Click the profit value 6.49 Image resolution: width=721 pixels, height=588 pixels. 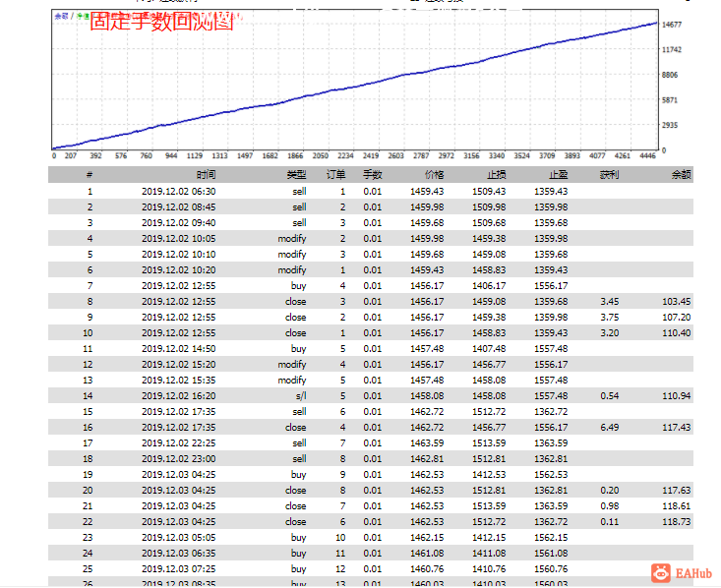pyautogui.click(x=609, y=427)
